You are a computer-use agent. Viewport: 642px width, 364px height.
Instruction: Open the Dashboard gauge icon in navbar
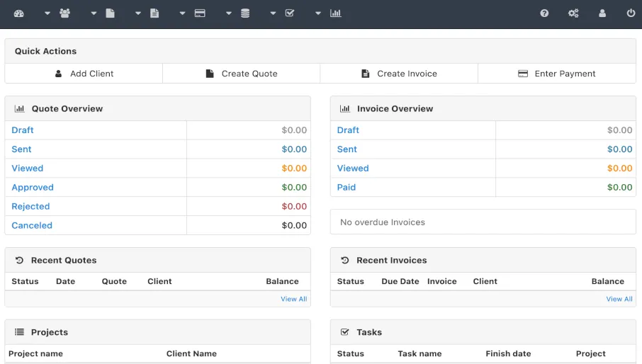19,13
